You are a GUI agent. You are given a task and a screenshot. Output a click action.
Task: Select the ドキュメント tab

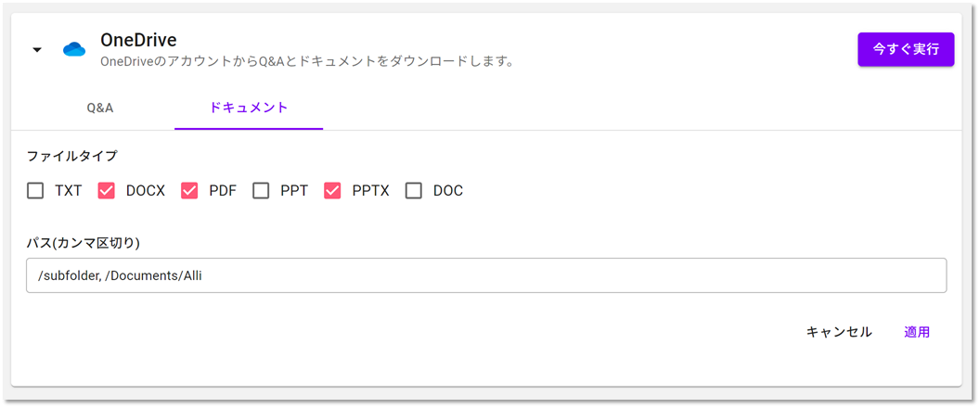[x=249, y=108]
